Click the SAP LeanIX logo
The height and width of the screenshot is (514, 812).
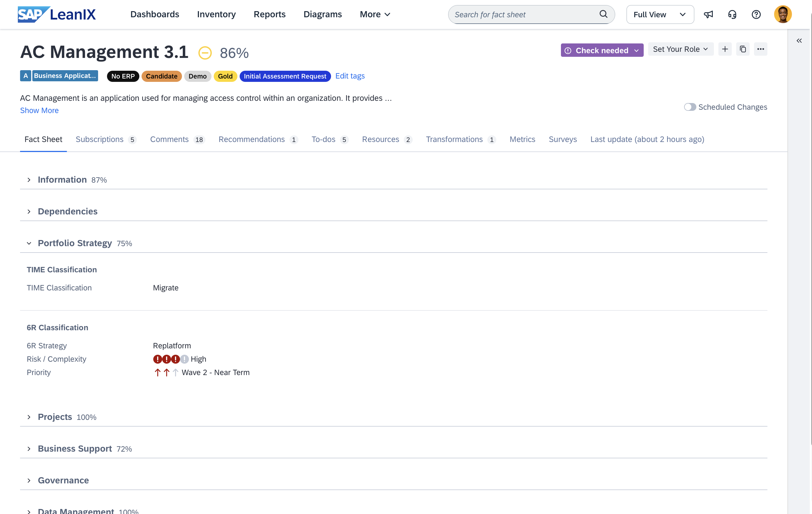[x=57, y=14]
